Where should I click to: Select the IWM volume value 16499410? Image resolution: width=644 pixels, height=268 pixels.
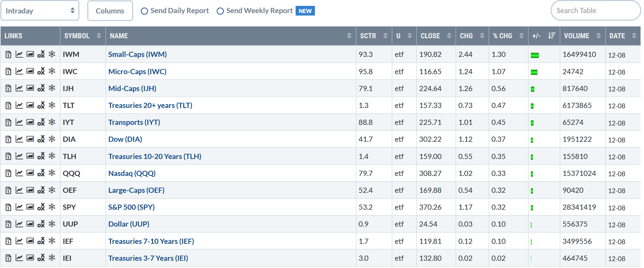pyautogui.click(x=579, y=54)
